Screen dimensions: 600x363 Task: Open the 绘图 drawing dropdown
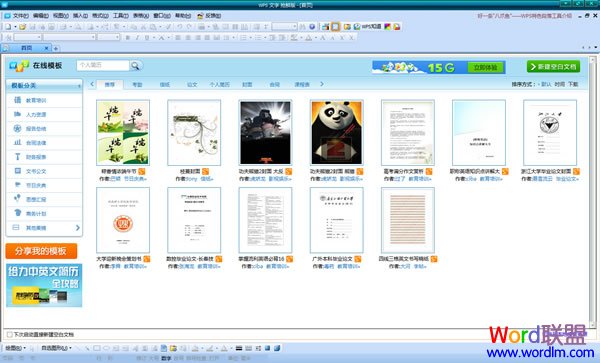coord(15,348)
